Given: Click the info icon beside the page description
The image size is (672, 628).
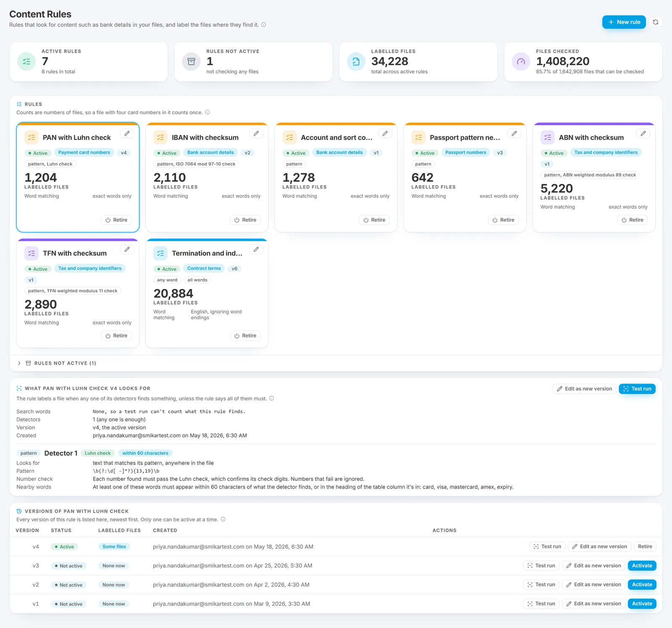Looking at the screenshot, I should 264,25.
